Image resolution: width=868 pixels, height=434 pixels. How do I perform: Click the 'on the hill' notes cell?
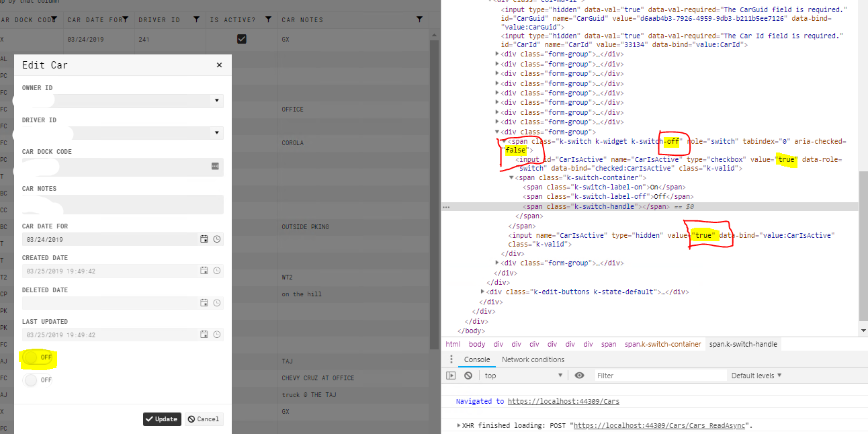[x=302, y=294]
